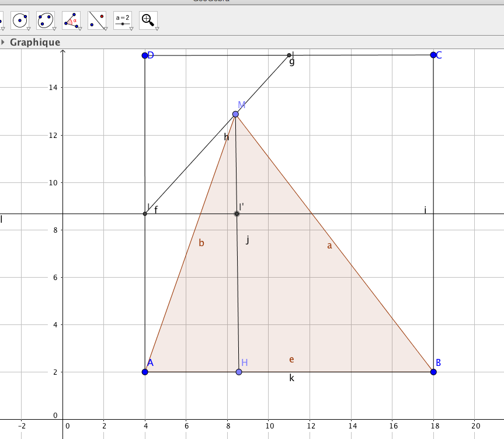Select point A of the triangle

coord(145,372)
